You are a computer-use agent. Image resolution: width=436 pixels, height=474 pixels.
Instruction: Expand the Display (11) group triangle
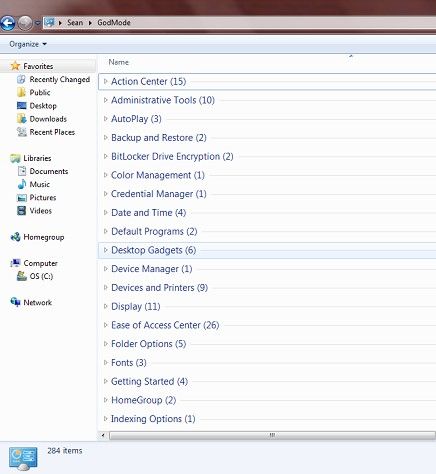click(x=106, y=306)
